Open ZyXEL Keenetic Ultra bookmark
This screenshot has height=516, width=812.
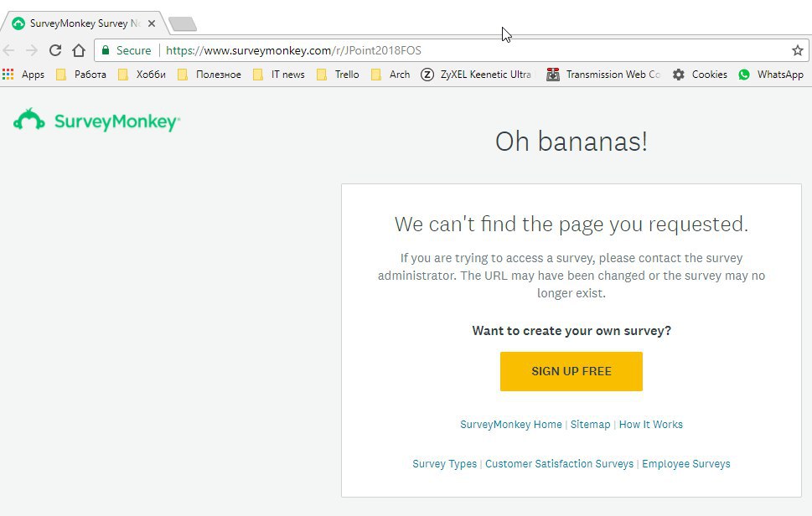click(476, 75)
